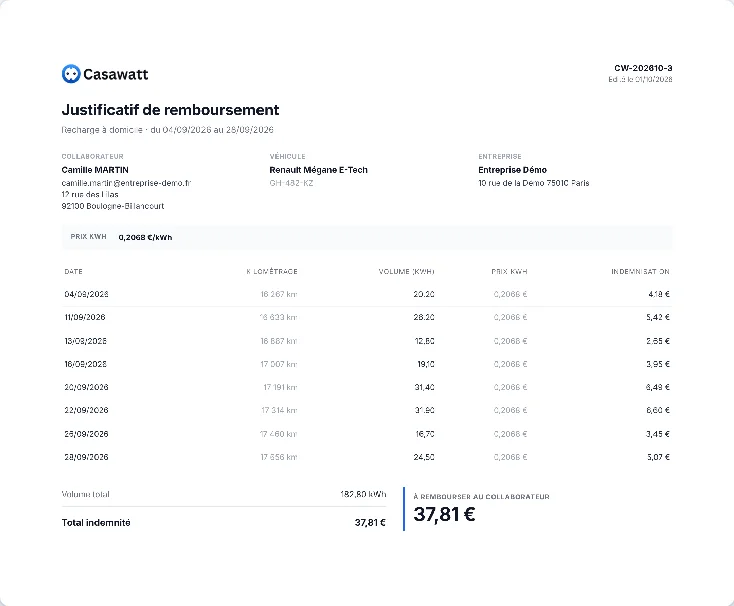Click the "DATE" column header
Image resolution: width=734 pixels, height=606 pixels.
pos(73,271)
